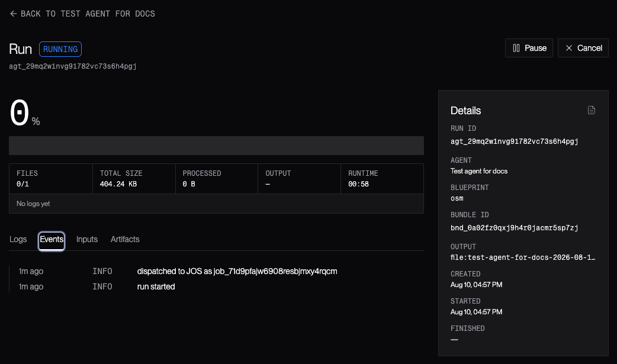Click the blueprint value osm

tap(457, 198)
